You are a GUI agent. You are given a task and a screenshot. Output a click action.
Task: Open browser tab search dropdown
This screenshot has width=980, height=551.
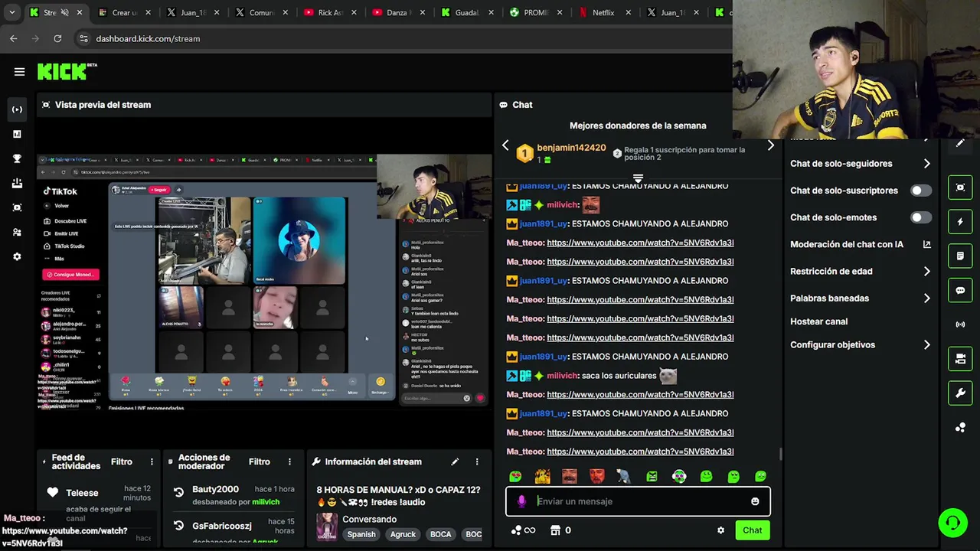pyautogui.click(x=11, y=12)
